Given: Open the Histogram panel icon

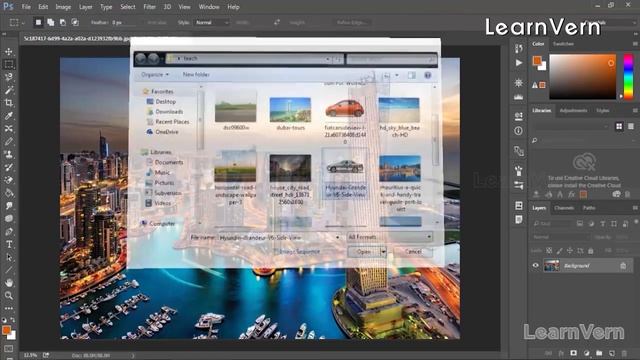Looking at the screenshot, I should [519, 97].
